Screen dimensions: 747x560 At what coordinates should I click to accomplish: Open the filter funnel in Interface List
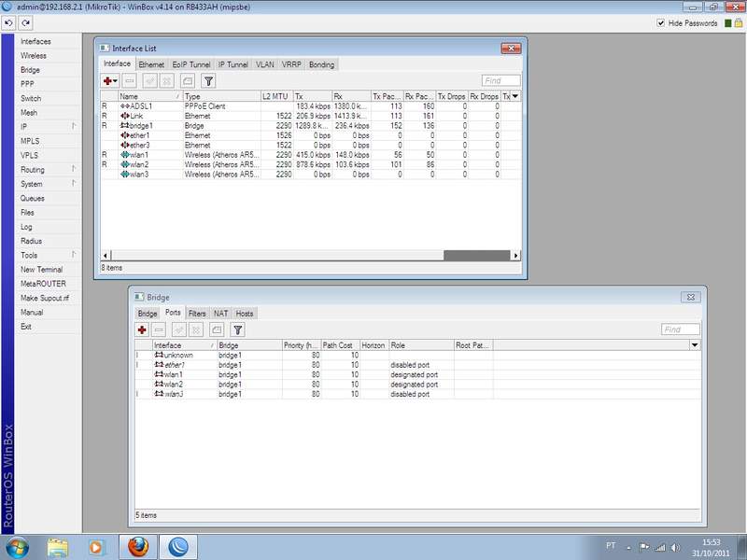(208, 81)
